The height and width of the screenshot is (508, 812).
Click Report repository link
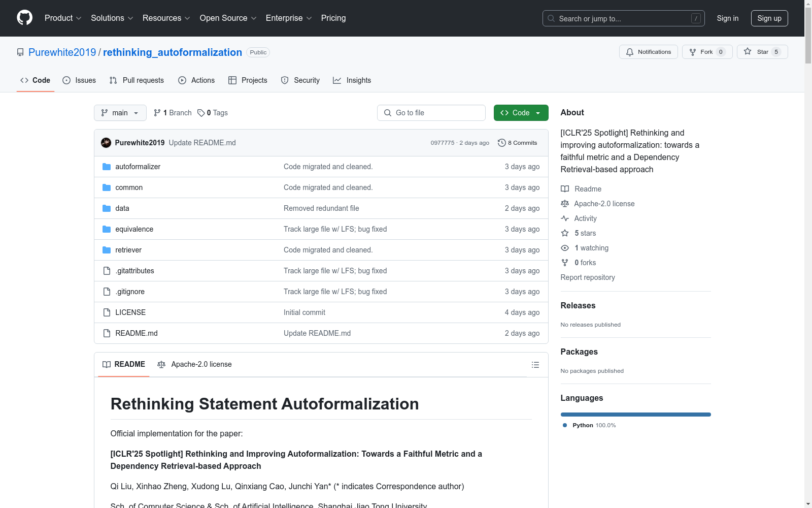pos(588,277)
